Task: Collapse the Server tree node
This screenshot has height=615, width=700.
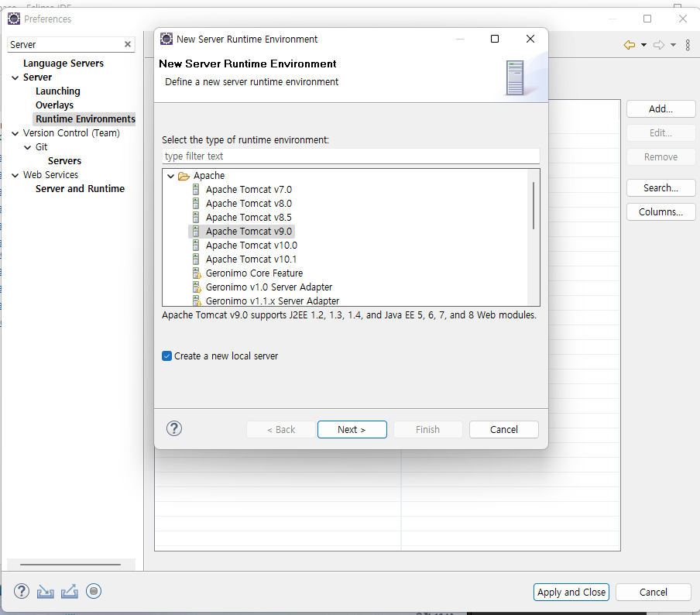Action: (15, 77)
